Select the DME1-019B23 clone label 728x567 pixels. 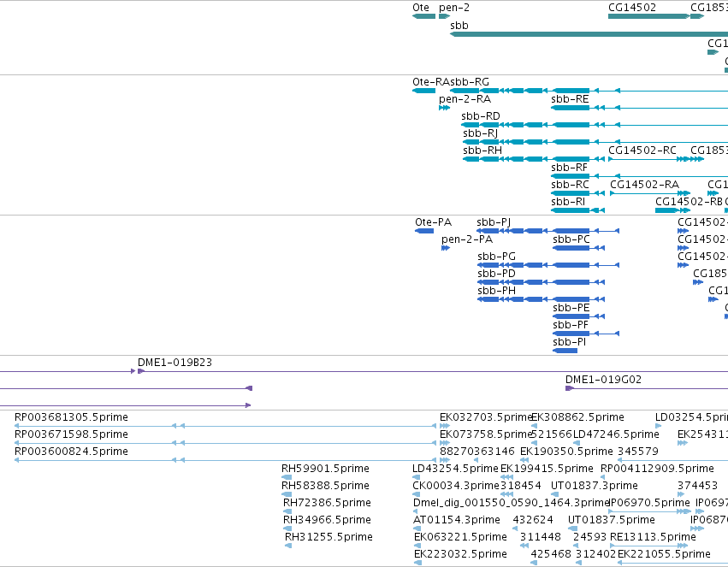(x=175, y=363)
